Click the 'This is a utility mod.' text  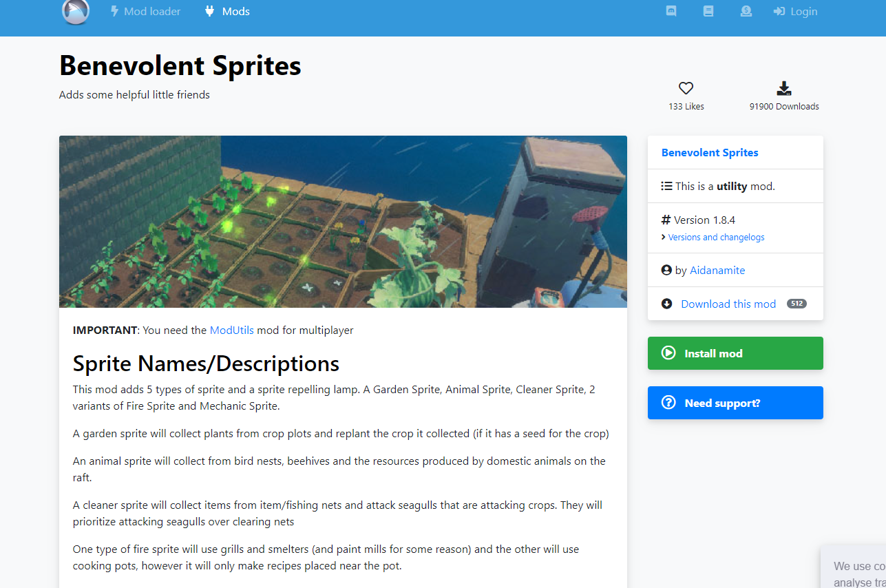(725, 186)
